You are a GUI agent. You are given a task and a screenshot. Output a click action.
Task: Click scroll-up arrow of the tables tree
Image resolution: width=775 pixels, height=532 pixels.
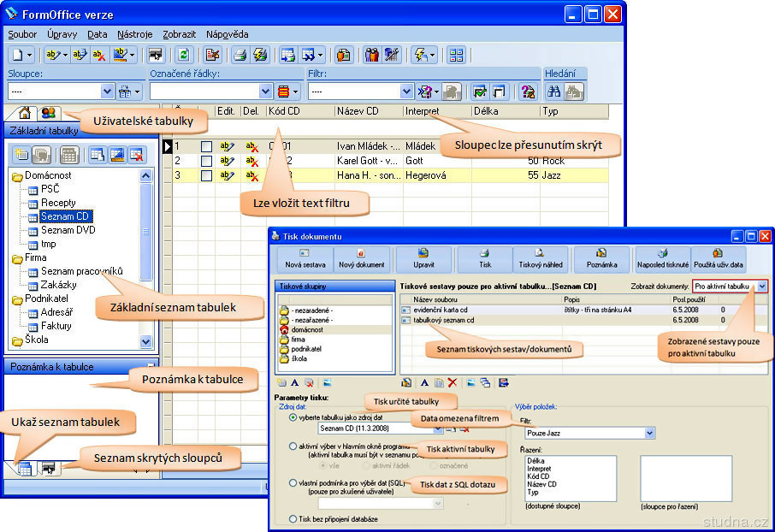point(145,175)
